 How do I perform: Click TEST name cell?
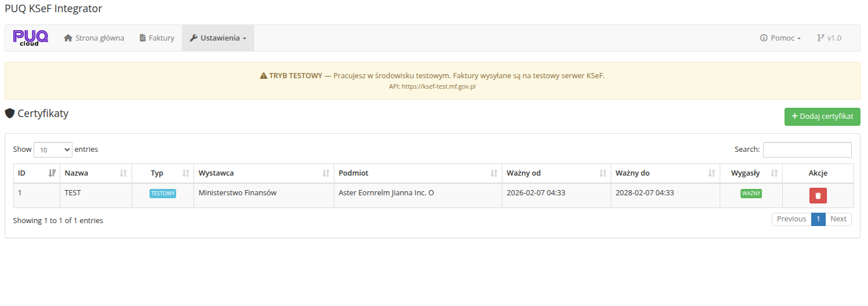96,195
